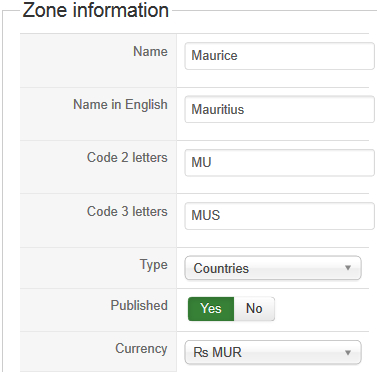Click the arrow on the Countries dropdown
Viewport: 377px width, 372px height.
pyautogui.click(x=348, y=268)
